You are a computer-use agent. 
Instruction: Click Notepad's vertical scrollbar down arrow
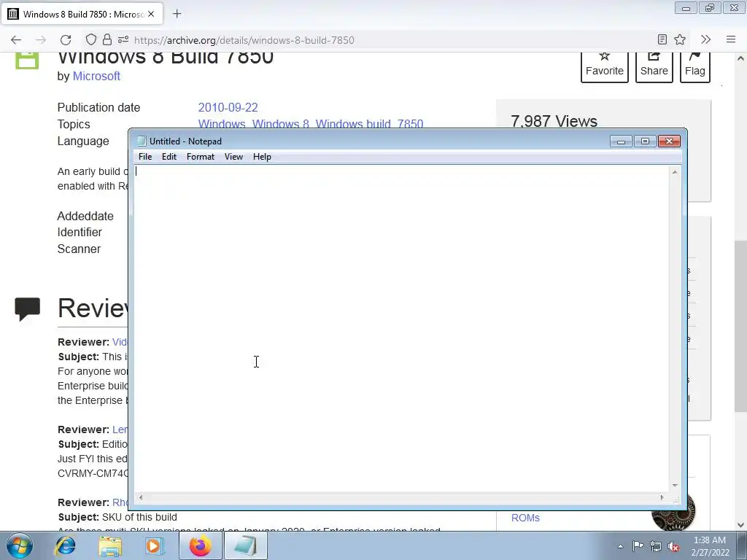675,486
